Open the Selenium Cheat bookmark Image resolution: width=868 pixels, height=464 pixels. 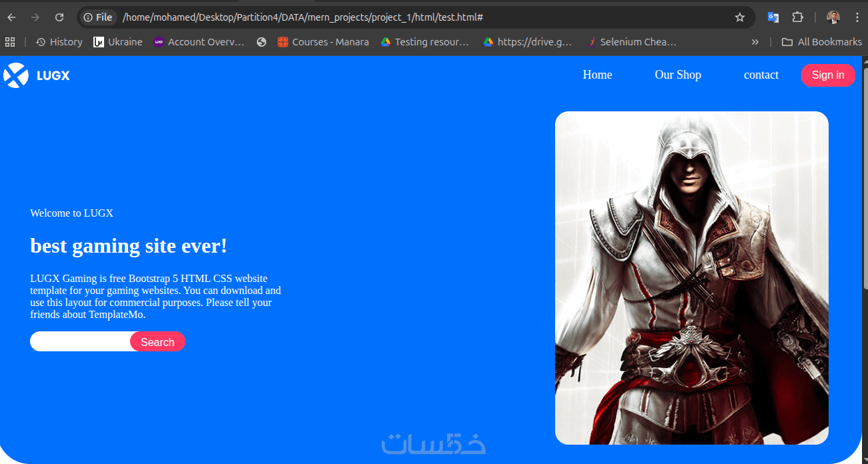pos(631,42)
